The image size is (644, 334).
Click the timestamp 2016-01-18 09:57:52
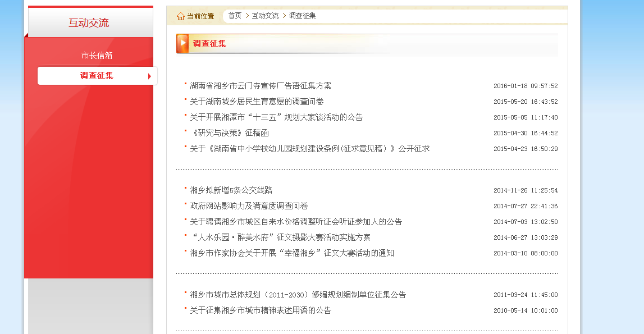click(x=526, y=85)
